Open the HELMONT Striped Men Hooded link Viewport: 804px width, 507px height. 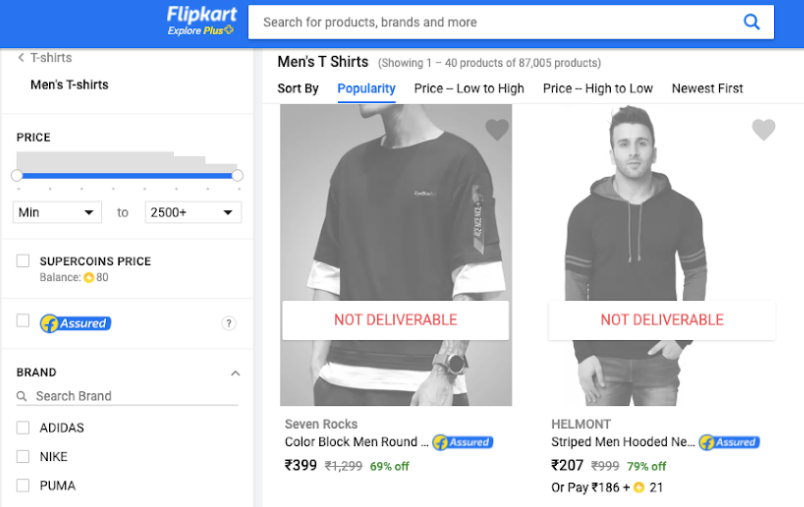(x=623, y=442)
